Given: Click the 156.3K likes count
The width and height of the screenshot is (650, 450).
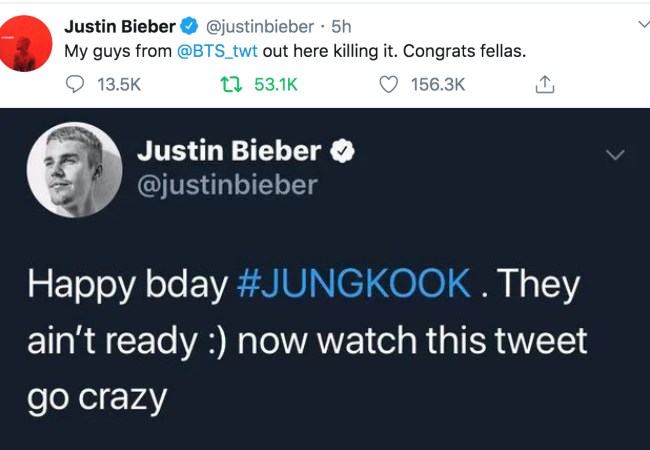Looking at the screenshot, I should pyautogui.click(x=438, y=85).
